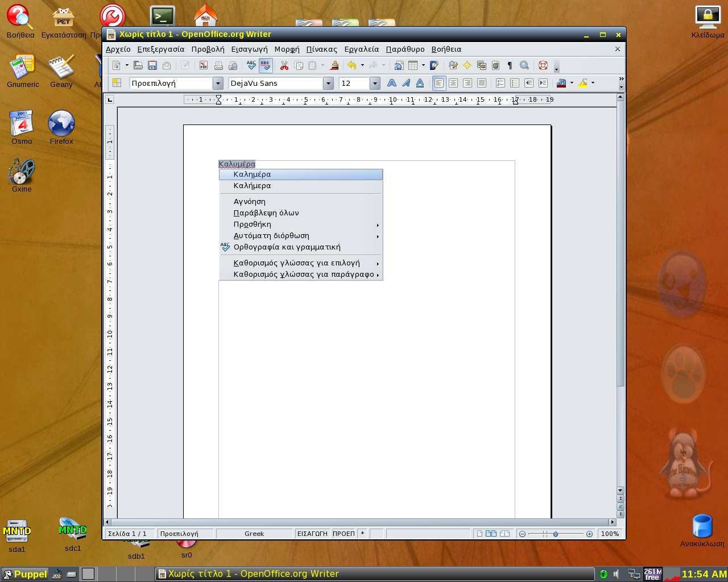Screen dimensions: 728x582
Task: Set Centered paragraph alignment
Action: point(453,83)
